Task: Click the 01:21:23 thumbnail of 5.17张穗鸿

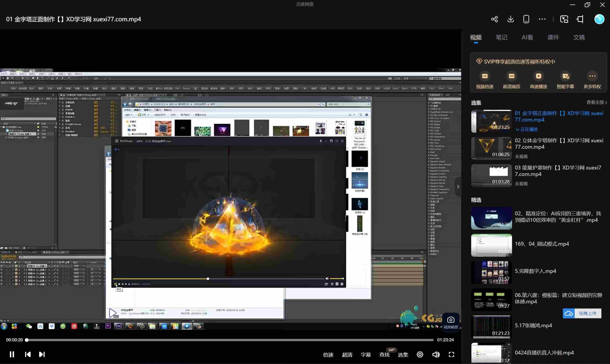Action: pos(491,327)
